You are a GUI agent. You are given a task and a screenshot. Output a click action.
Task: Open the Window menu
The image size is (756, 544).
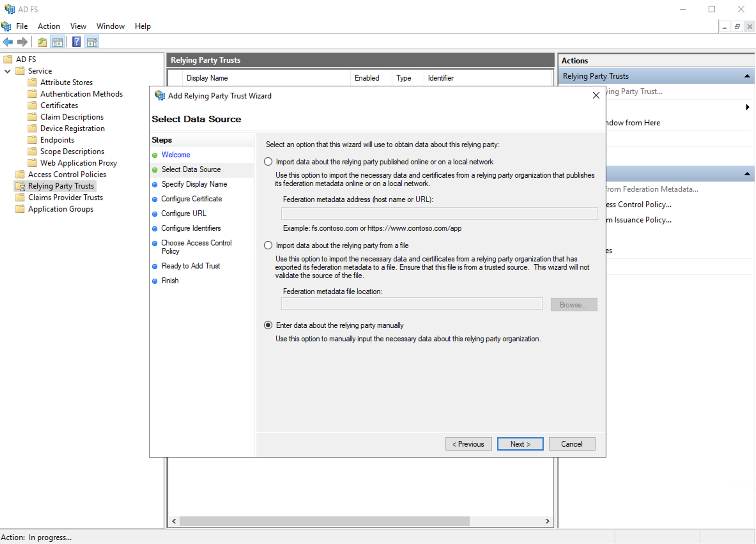coord(110,26)
